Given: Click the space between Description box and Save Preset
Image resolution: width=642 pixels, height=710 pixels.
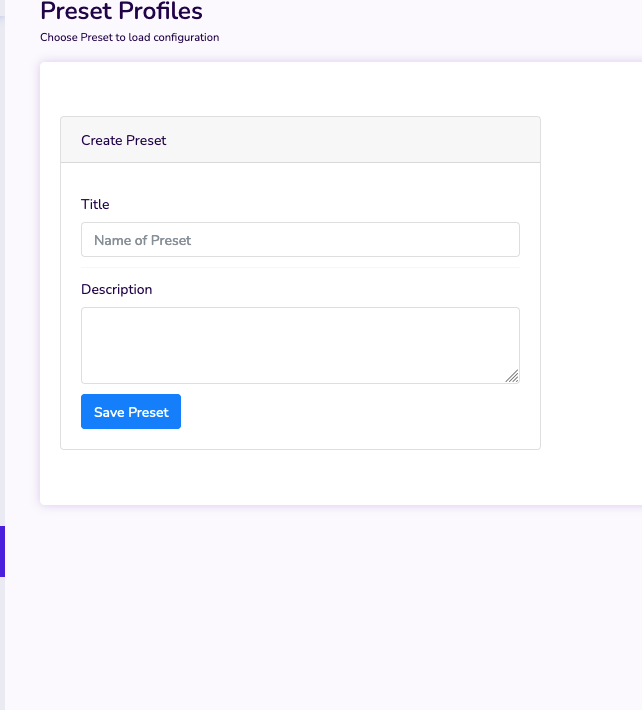Looking at the screenshot, I should pyautogui.click(x=300, y=389).
